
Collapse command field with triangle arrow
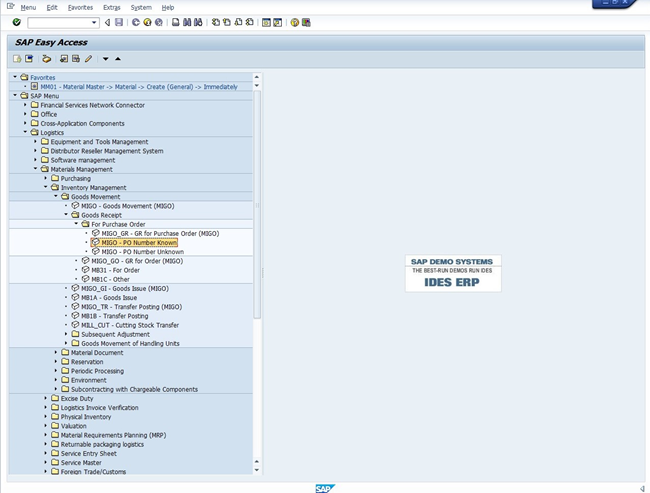click(x=107, y=22)
